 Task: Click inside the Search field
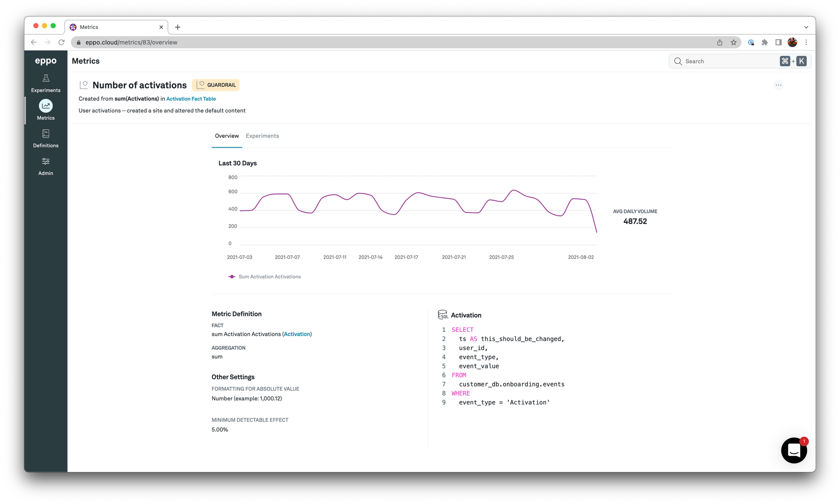pos(722,61)
